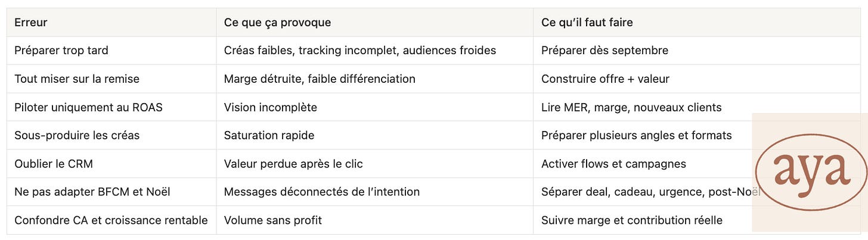
Task: Click the Piloter uniquement au ROAS cell
Action: click(111, 108)
